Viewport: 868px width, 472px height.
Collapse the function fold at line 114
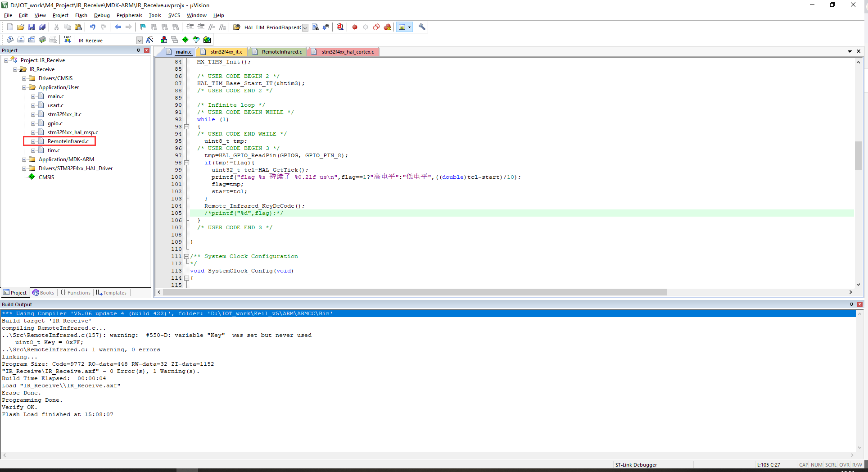pyautogui.click(x=187, y=278)
